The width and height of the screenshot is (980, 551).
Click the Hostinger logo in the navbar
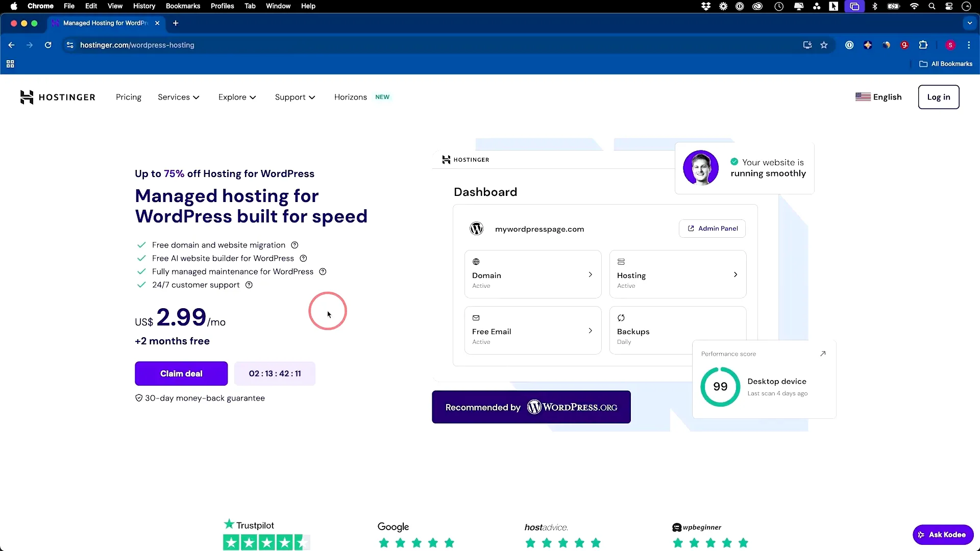tap(58, 97)
